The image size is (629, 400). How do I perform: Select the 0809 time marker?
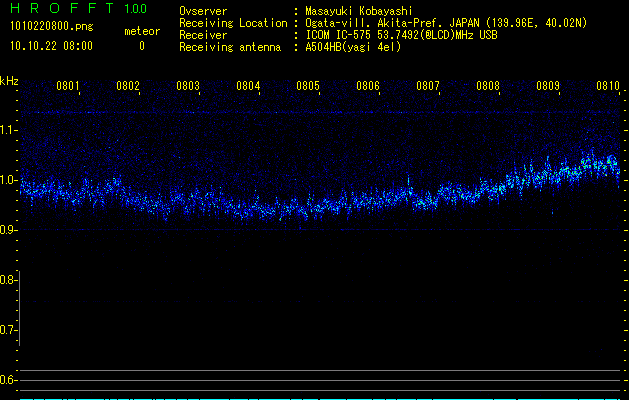pyautogui.click(x=548, y=87)
